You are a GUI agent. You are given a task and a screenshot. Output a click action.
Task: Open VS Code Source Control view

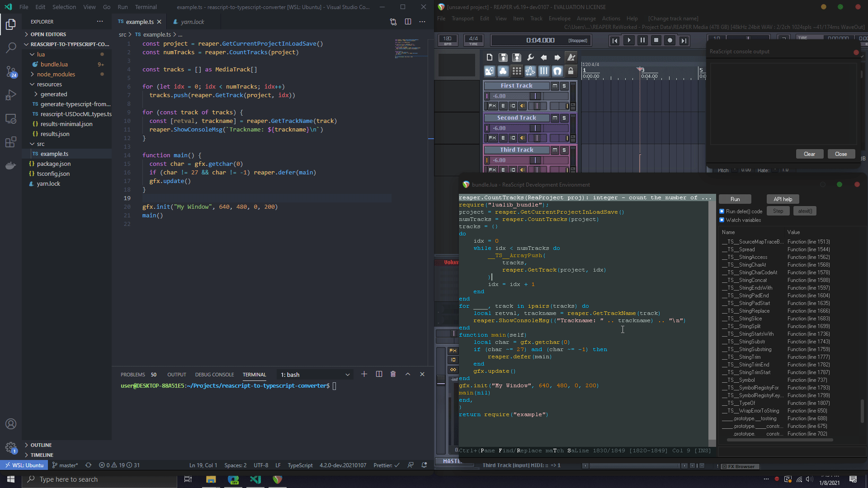pos(11,71)
